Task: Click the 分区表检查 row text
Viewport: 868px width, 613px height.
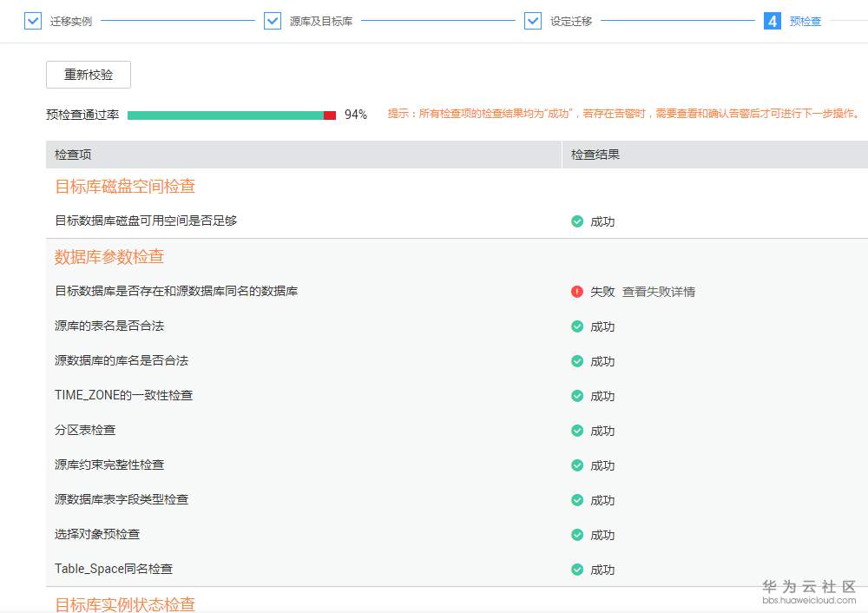Action: point(85,430)
